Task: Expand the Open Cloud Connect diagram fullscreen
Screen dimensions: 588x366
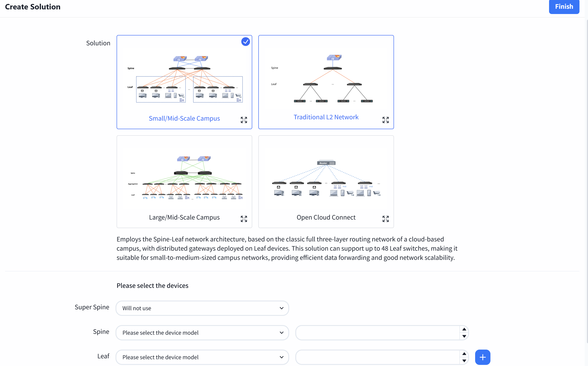Action: point(386,219)
